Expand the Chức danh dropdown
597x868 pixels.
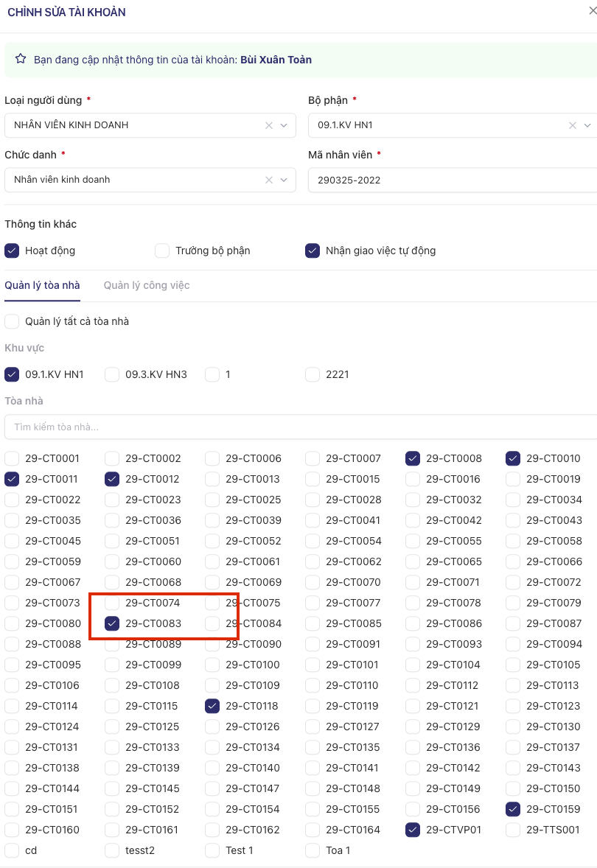pos(284,180)
